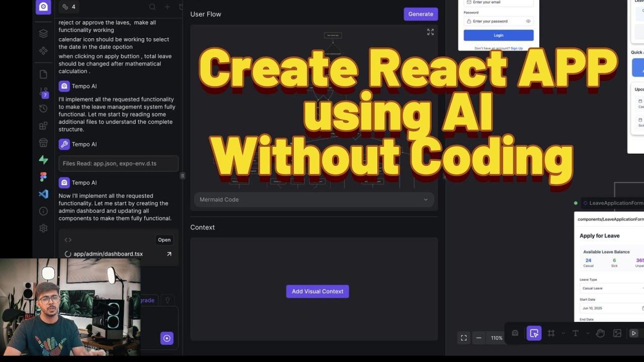Click the Enter your password field
644x362 pixels.
(x=499, y=21)
